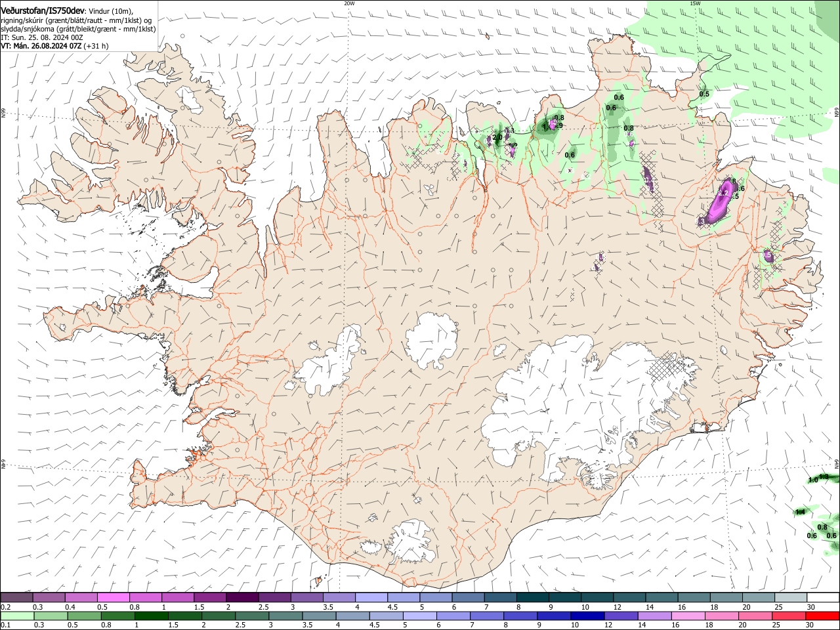Click the "2.0" precipitation value on the map
This screenshot has width=840, height=630.
[497, 138]
